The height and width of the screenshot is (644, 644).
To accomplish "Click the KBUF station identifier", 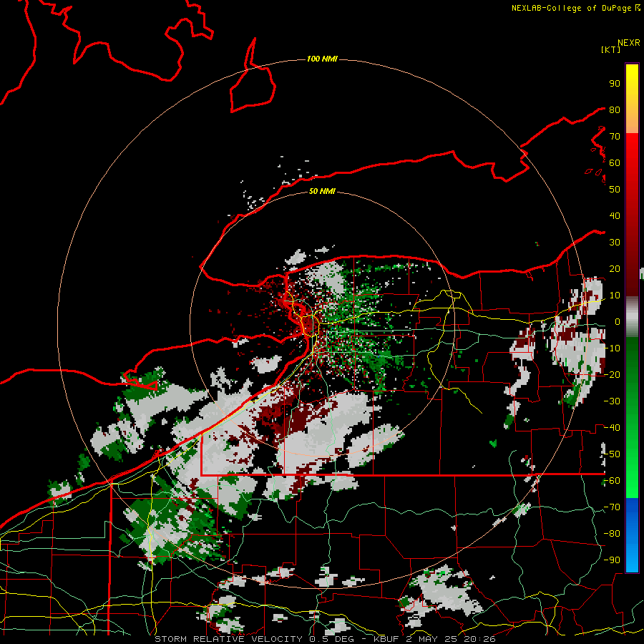I will click(386, 639).
